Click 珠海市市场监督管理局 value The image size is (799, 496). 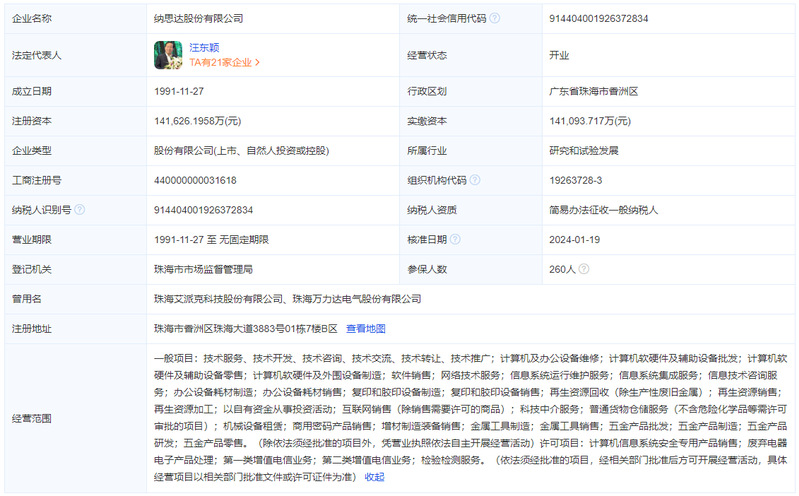click(203, 269)
